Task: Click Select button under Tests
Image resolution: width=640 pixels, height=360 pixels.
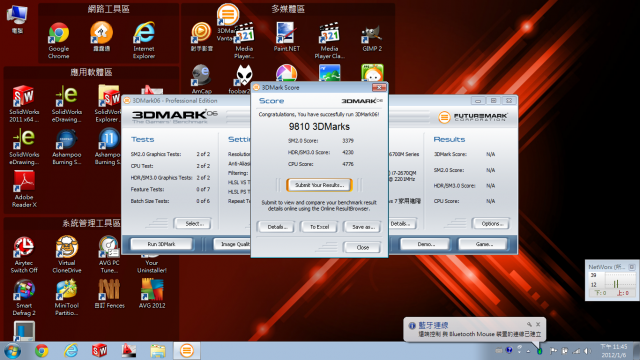Action: [x=193, y=224]
